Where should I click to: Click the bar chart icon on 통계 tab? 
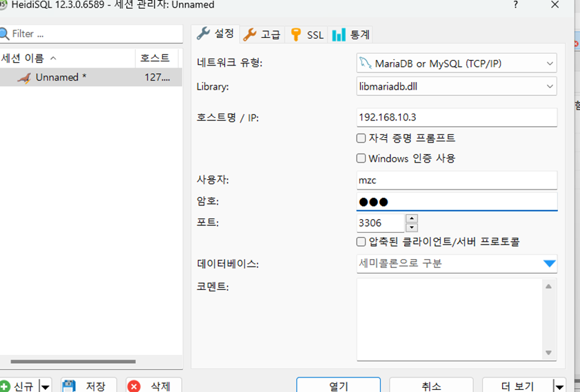point(339,34)
